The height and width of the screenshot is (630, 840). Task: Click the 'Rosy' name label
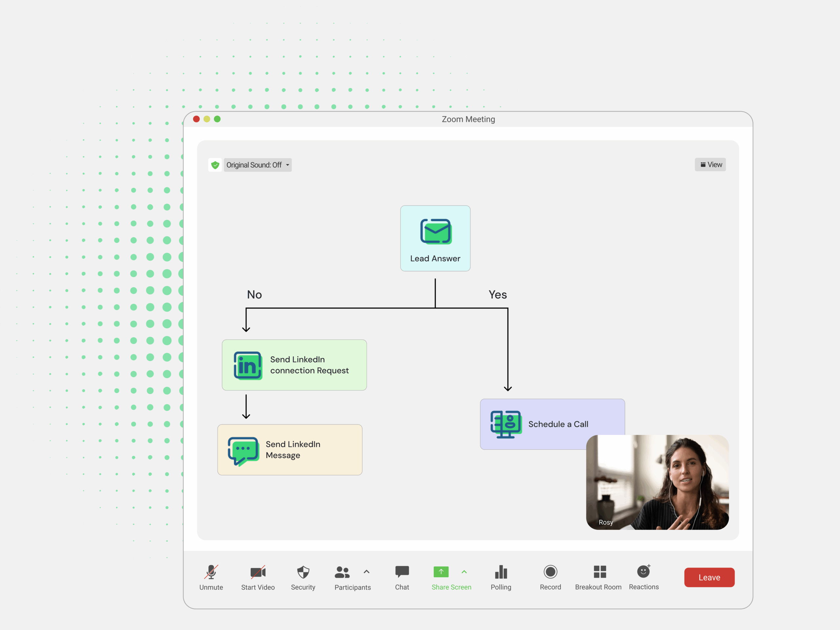point(606,522)
